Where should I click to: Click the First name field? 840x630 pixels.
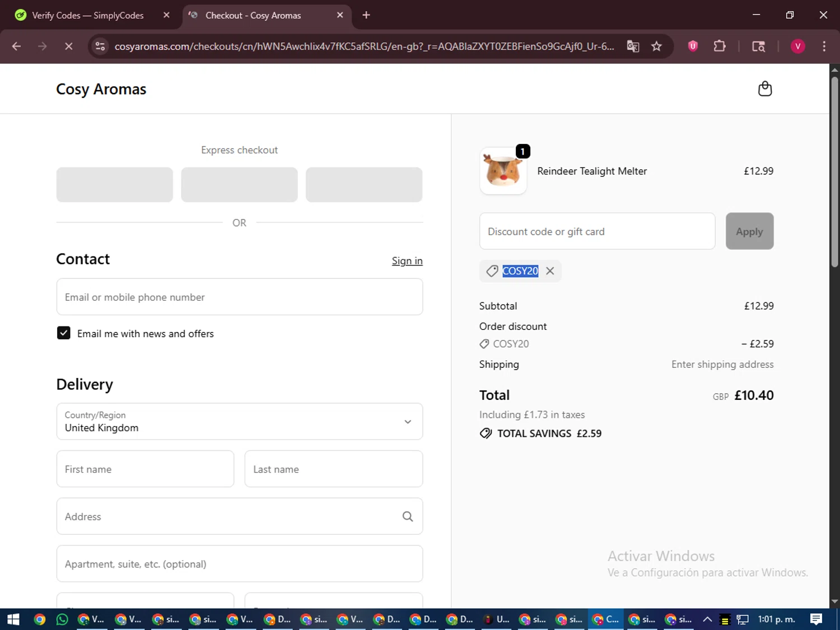click(x=145, y=469)
